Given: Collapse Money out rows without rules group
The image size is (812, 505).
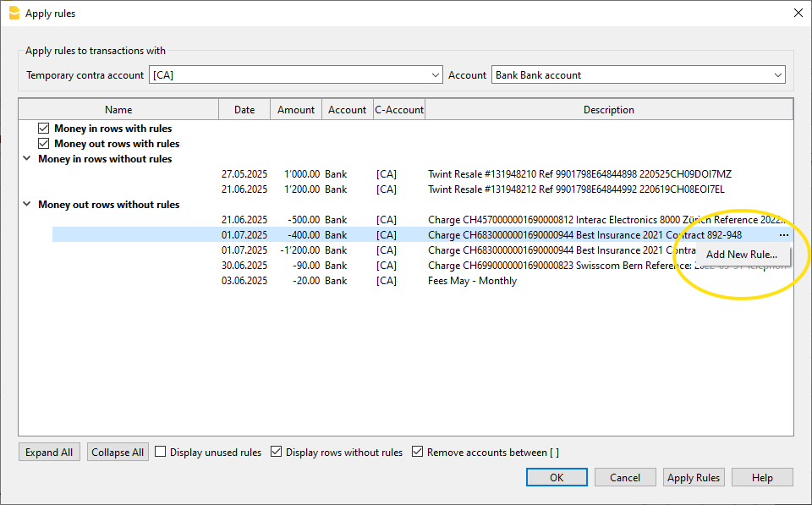Looking at the screenshot, I should pyautogui.click(x=27, y=205).
